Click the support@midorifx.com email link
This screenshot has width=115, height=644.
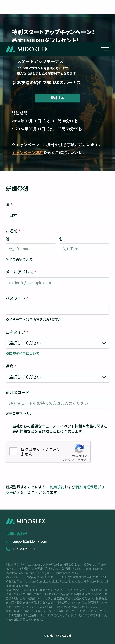coord(30,541)
